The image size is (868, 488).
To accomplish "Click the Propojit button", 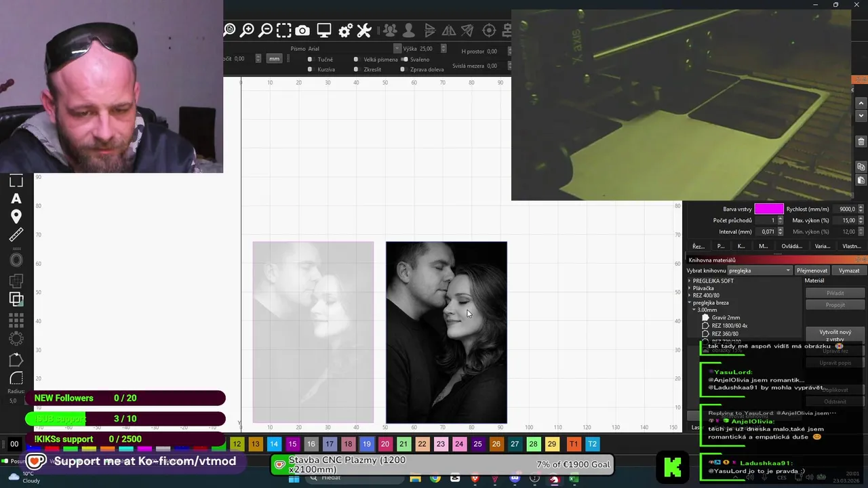I will click(x=835, y=305).
